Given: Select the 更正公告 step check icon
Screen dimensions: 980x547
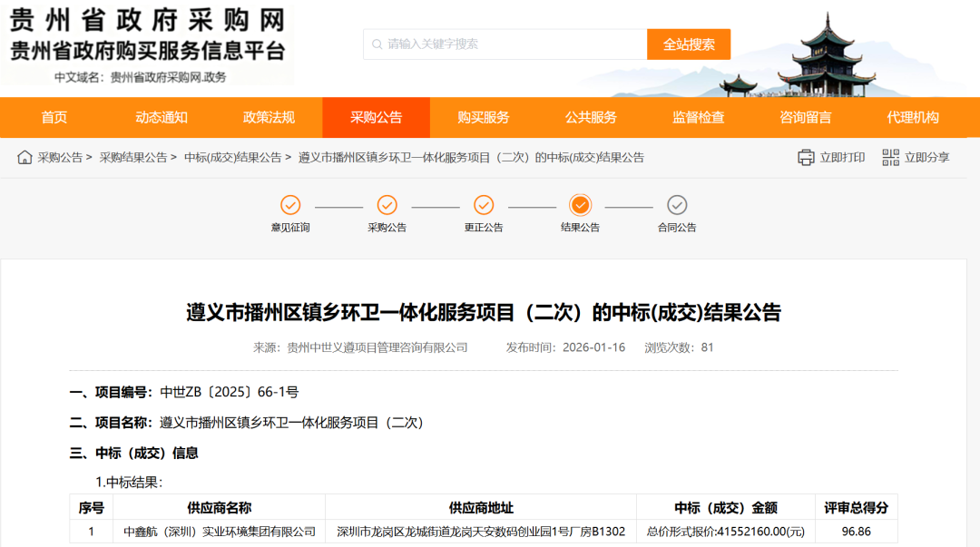Looking at the screenshot, I should click(x=484, y=205).
